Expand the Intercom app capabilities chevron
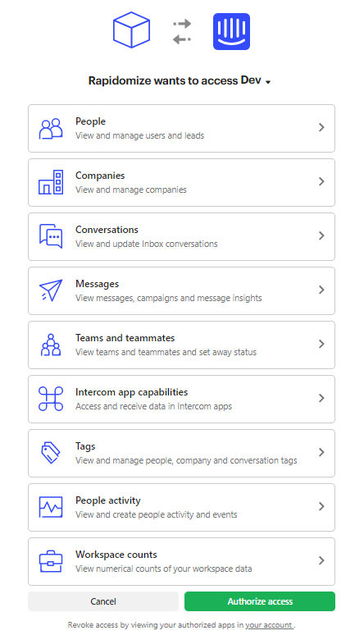The image size is (364, 635). pyautogui.click(x=321, y=398)
